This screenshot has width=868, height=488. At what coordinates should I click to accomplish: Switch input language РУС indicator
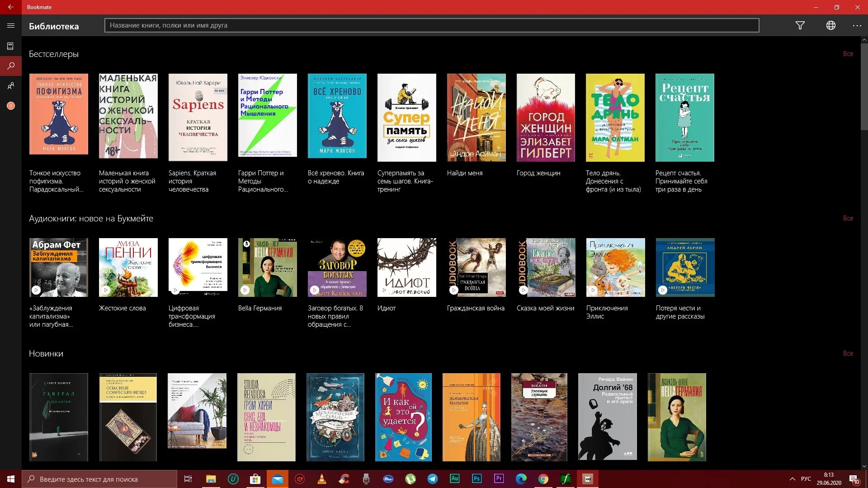[x=806, y=479]
